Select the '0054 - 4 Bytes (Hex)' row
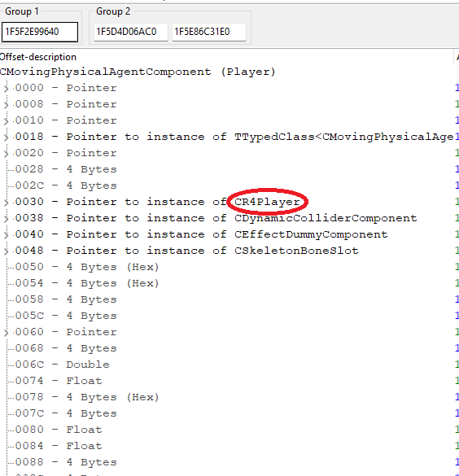Image resolution: width=459 pixels, height=476 pixels. (x=87, y=283)
